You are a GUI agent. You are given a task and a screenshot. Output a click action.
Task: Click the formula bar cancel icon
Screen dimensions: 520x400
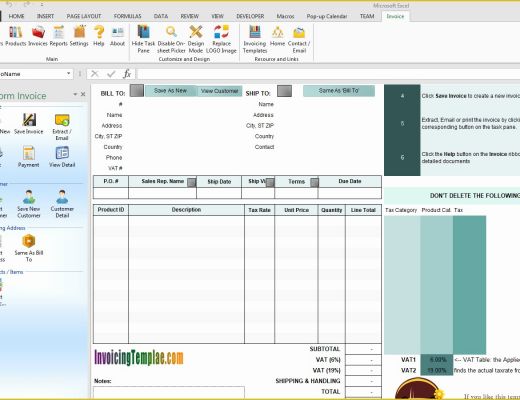point(95,74)
